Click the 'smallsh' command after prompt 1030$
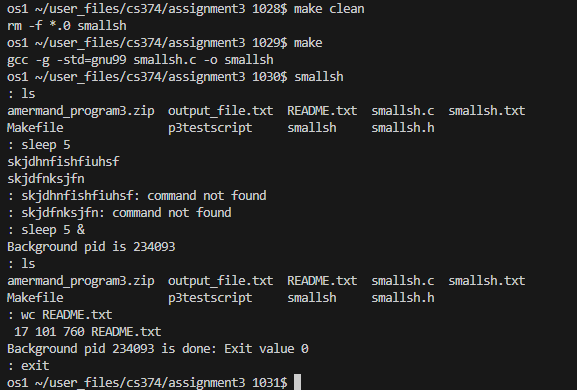This screenshot has width=577, height=390. (x=319, y=77)
